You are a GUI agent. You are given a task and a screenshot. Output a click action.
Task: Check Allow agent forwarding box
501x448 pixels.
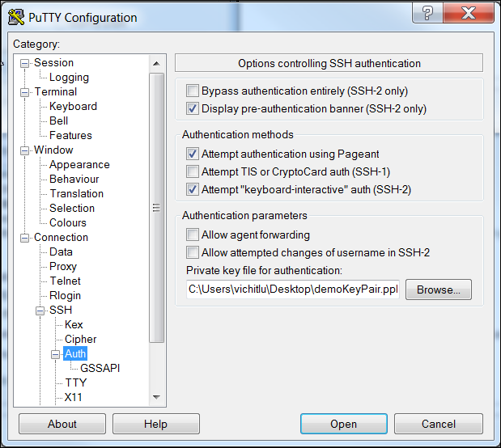(x=193, y=235)
